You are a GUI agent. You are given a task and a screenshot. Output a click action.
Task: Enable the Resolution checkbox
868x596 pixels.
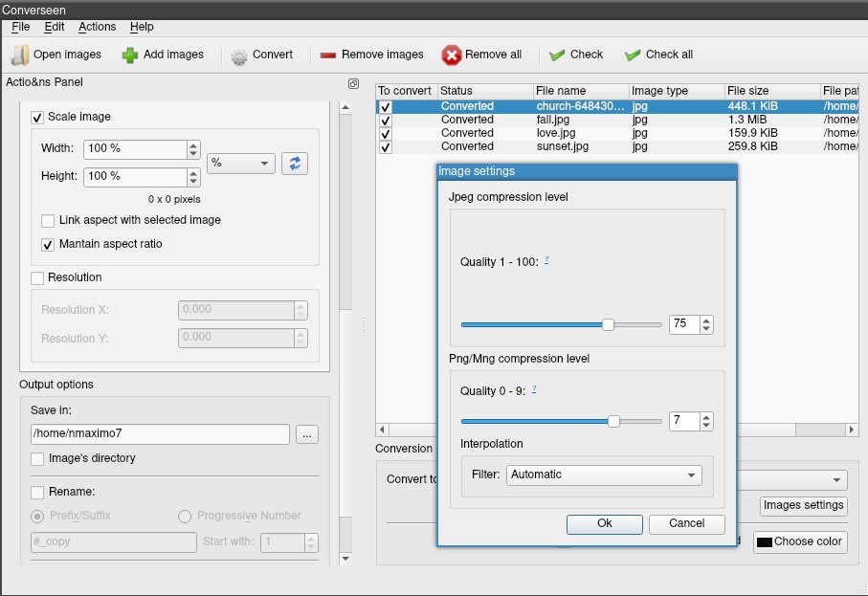pos(37,278)
